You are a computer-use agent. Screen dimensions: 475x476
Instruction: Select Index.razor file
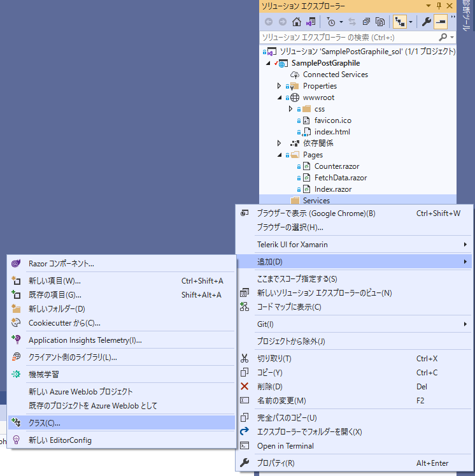pos(333,189)
